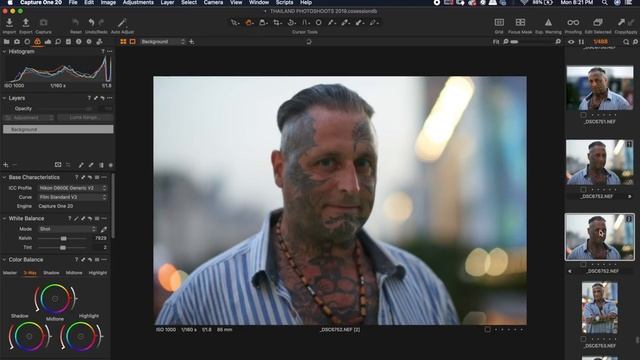Click the Luma Range button
Screen dimensions: 640x360
tap(85, 118)
